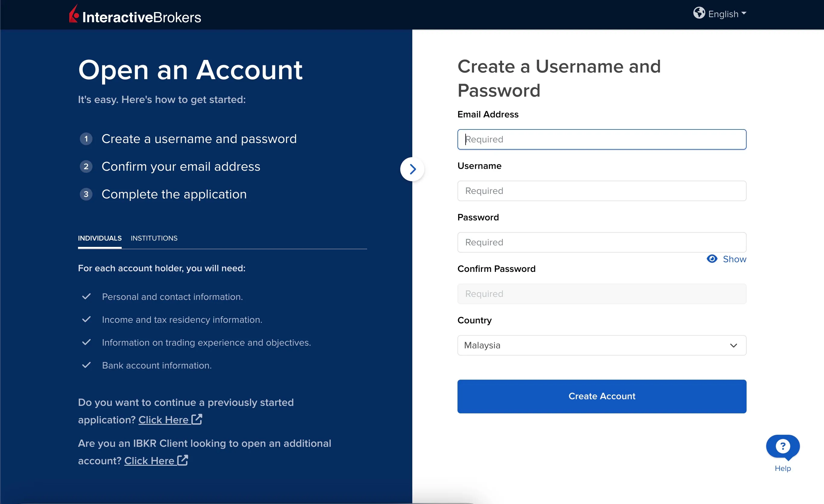Open the Country dropdown showing Malaysia
824x504 pixels.
coord(602,345)
